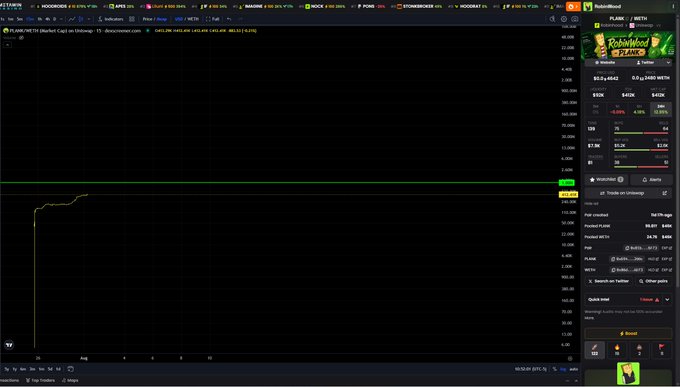Click rocket reaction icon 122
Viewport: 680px width, 387px height.
pos(595,350)
